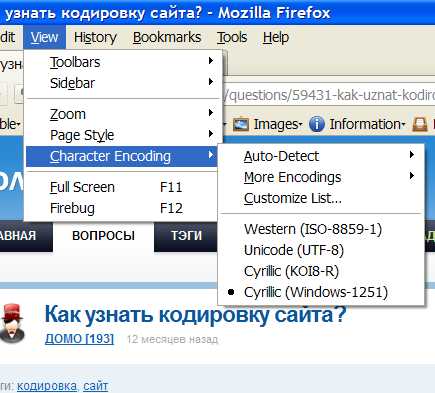435x393 pixels.
Task: Follow the сайт tag link
Action: point(96,386)
